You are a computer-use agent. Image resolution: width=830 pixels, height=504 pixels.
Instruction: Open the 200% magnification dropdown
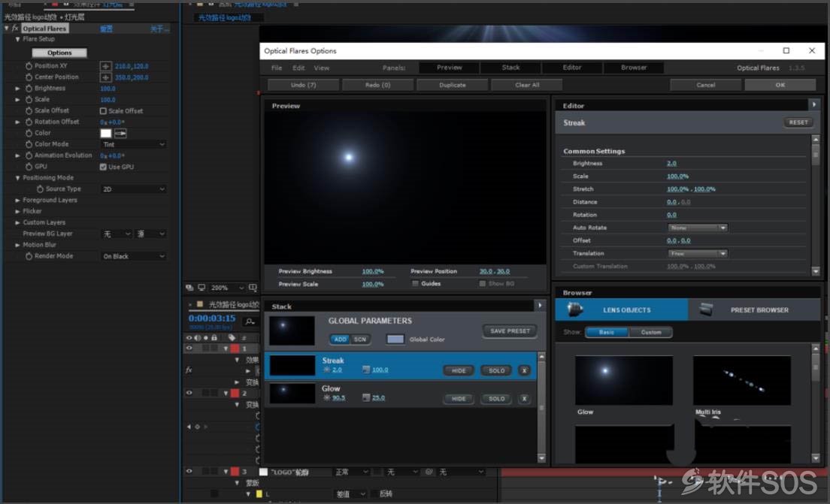[228, 288]
